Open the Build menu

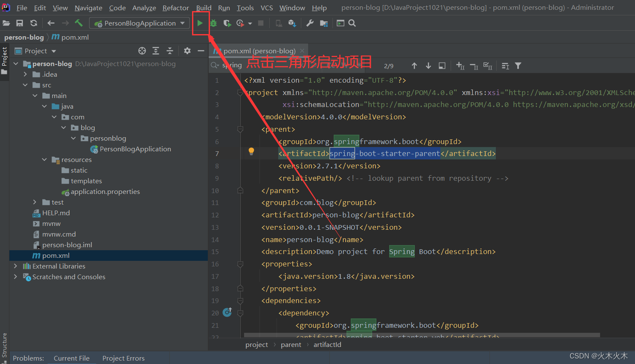click(x=204, y=8)
